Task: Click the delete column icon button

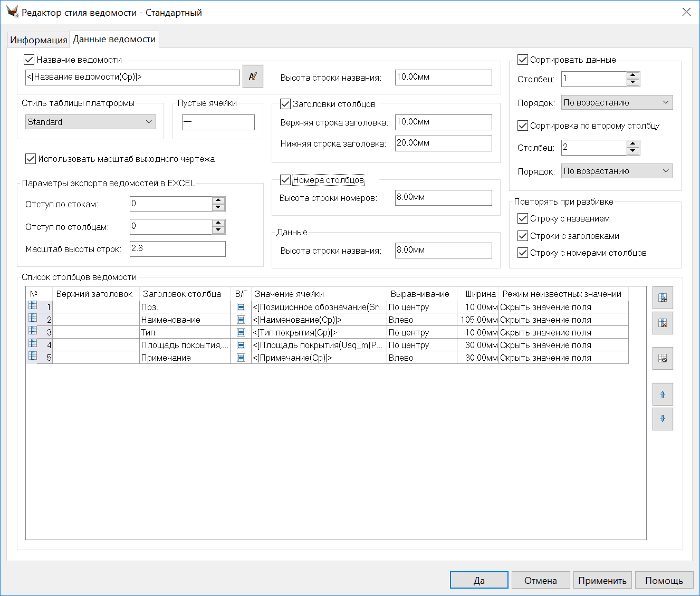Action: point(663,323)
